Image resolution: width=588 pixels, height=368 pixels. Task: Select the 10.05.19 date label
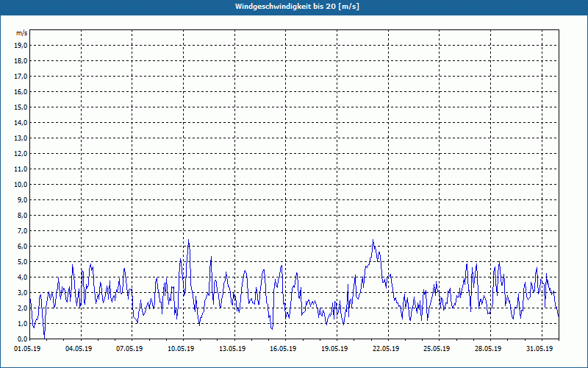181,348
